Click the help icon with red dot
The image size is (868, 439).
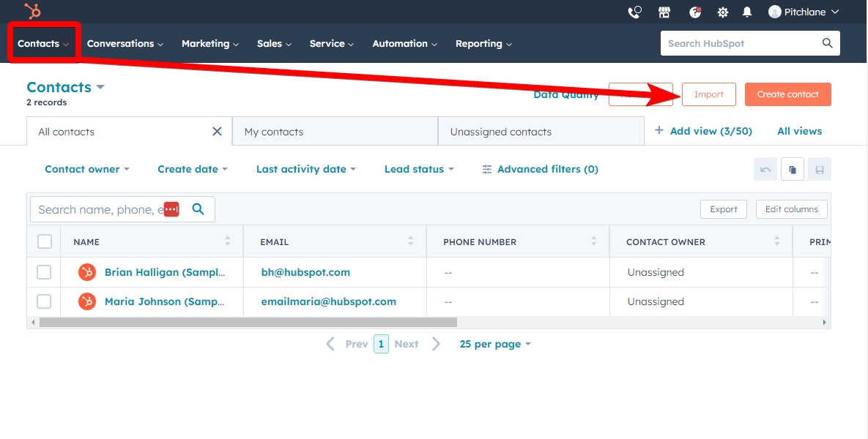pos(695,12)
